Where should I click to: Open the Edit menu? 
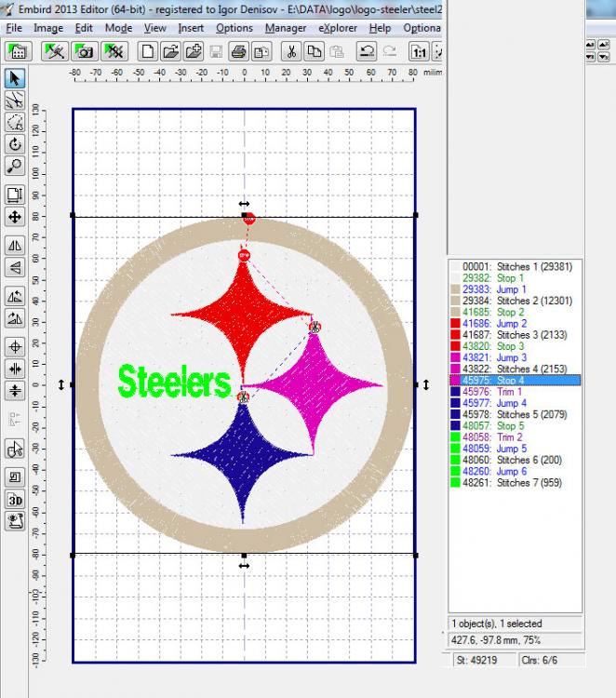(84, 28)
